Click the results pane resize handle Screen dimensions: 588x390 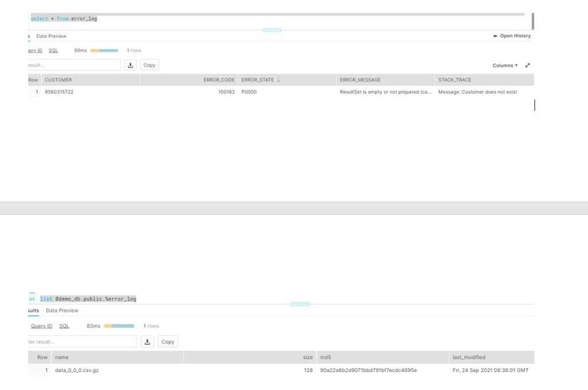[x=270, y=29]
